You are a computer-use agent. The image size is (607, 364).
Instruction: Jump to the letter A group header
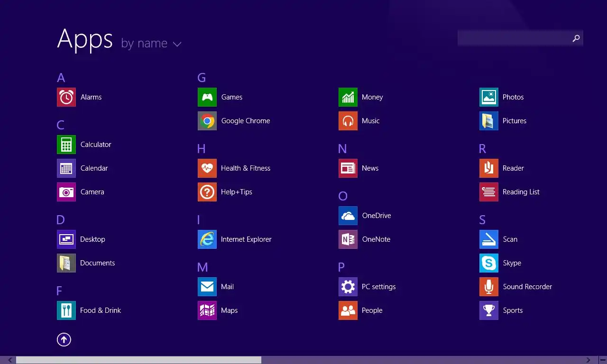tap(61, 78)
